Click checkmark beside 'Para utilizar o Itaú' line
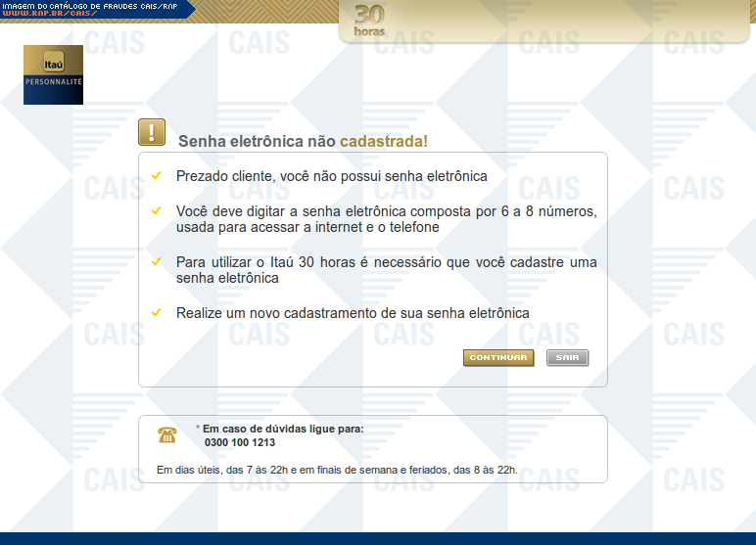The image size is (756, 545). [x=156, y=262]
